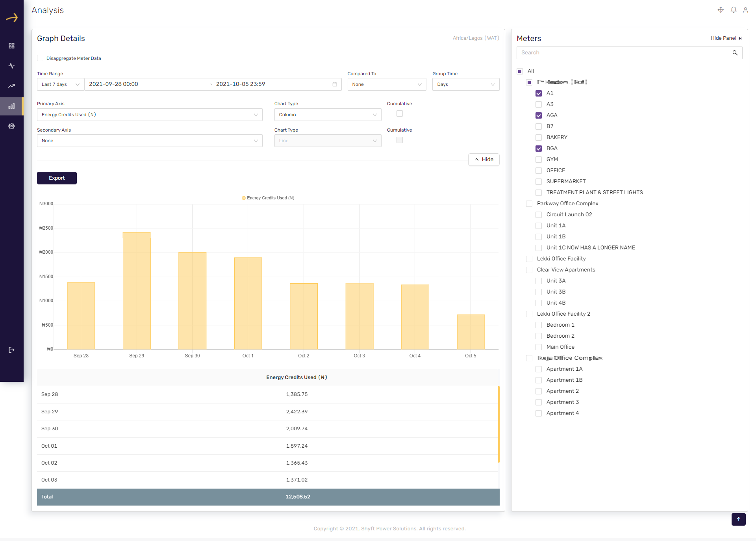Open the notifications bell icon
Screen dimensions: 756x541
pyautogui.click(x=734, y=10)
